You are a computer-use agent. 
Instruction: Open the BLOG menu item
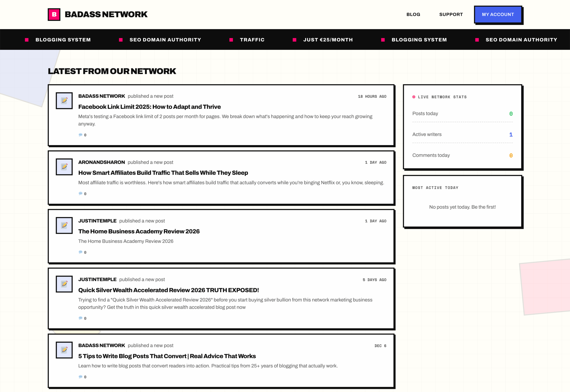click(x=413, y=14)
